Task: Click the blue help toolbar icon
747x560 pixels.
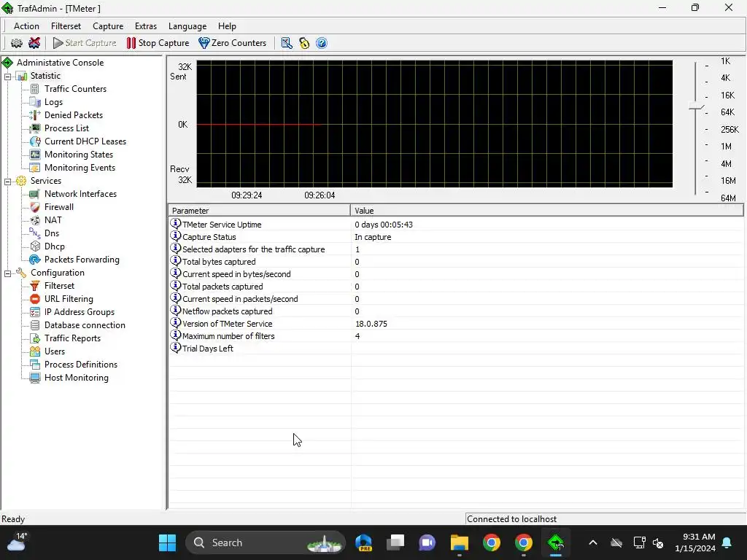Action: coord(322,43)
